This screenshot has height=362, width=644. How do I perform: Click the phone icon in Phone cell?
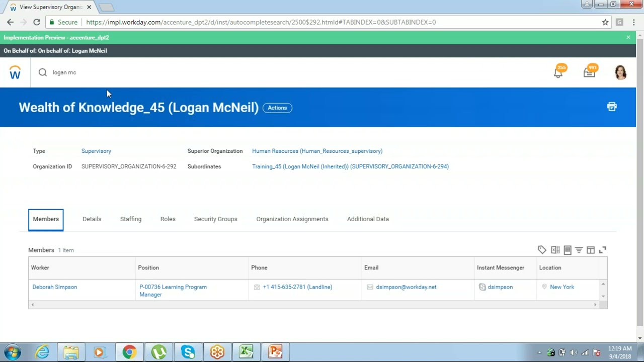pyautogui.click(x=257, y=287)
